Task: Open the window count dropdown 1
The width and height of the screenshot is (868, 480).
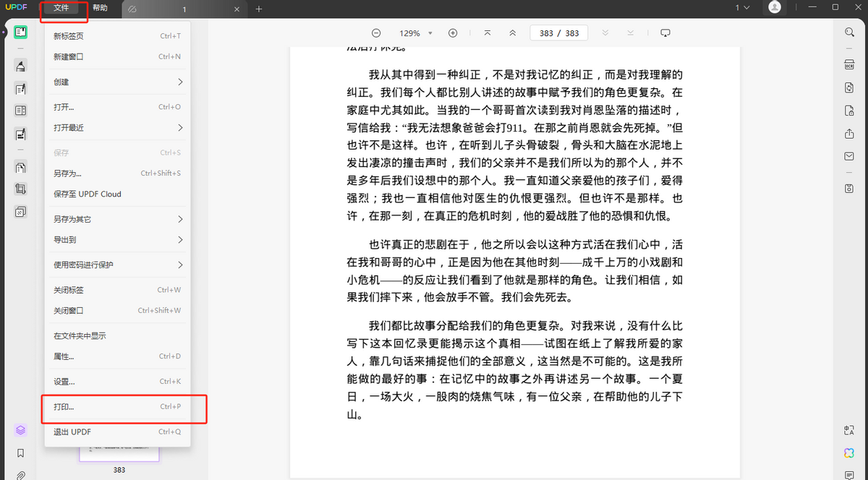Action: click(x=742, y=7)
